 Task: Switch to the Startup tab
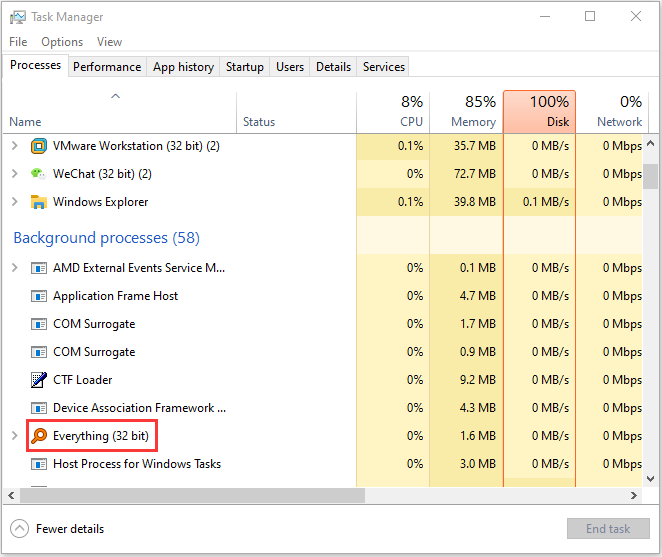point(245,67)
